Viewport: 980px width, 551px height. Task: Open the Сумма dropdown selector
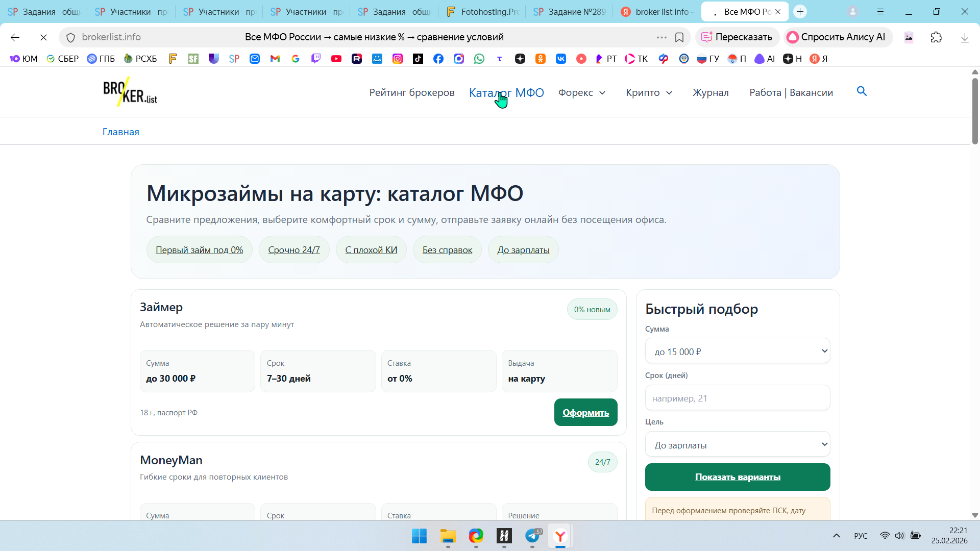click(x=738, y=351)
